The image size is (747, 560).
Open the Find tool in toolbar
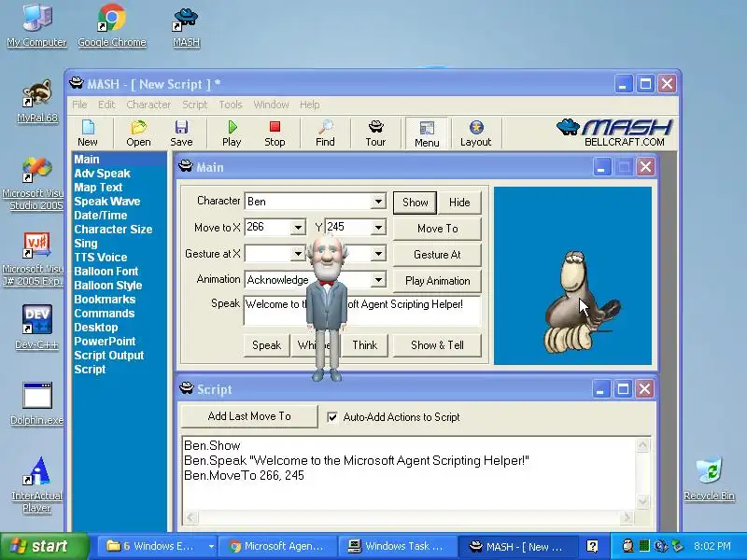(x=325, y=133)
